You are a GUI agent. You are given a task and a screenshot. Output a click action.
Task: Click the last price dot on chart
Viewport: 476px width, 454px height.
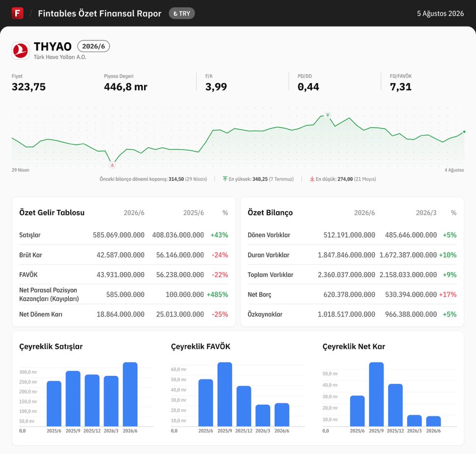tap(464, 132)
